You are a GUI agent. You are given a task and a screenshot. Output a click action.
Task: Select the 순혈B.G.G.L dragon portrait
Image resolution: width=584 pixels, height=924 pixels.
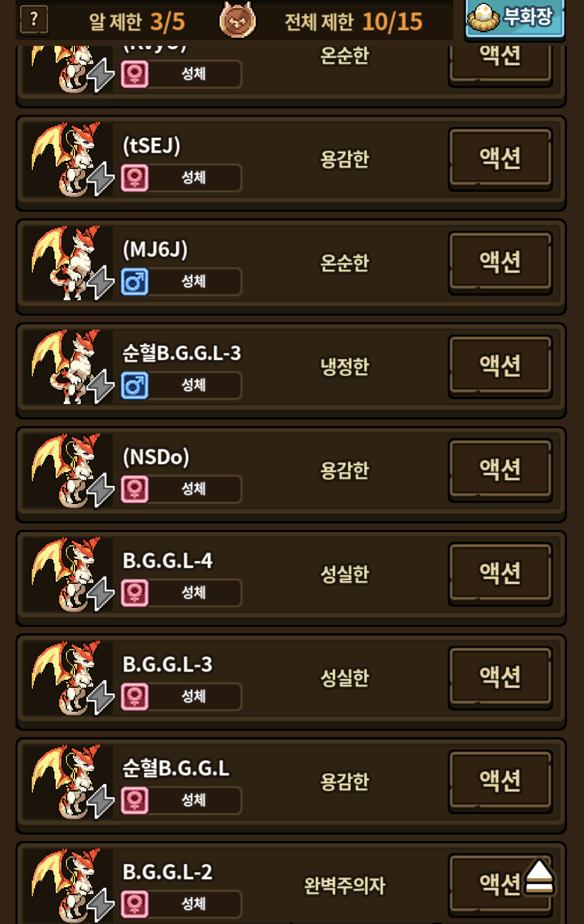[x=67, y=782]
